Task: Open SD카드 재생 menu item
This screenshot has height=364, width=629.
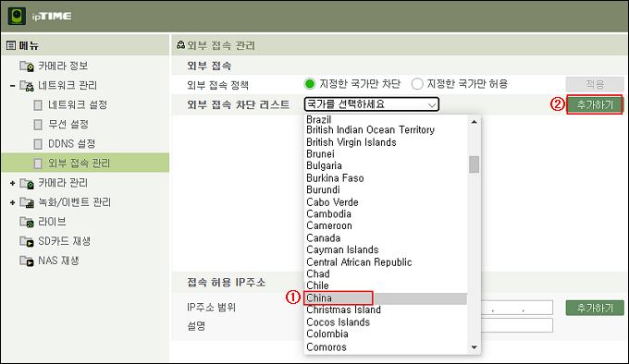Action: click(64, 241)
